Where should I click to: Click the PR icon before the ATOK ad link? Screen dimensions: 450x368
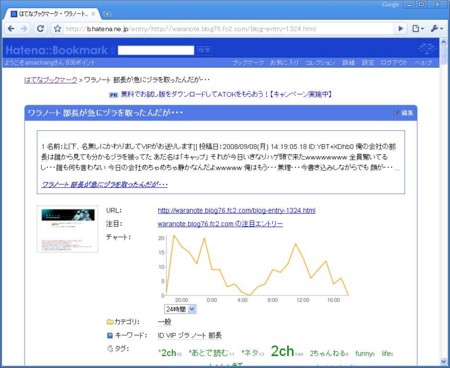click(114, 95)
